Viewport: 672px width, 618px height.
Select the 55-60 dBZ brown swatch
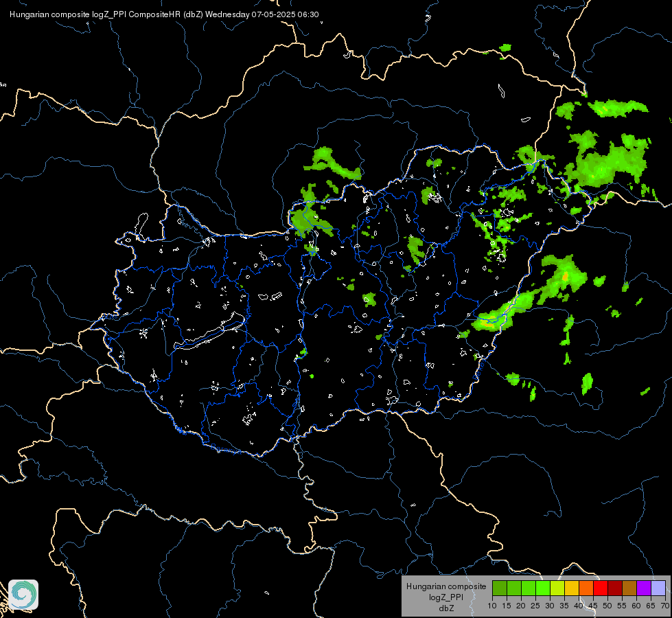click(x=629, y=588)
